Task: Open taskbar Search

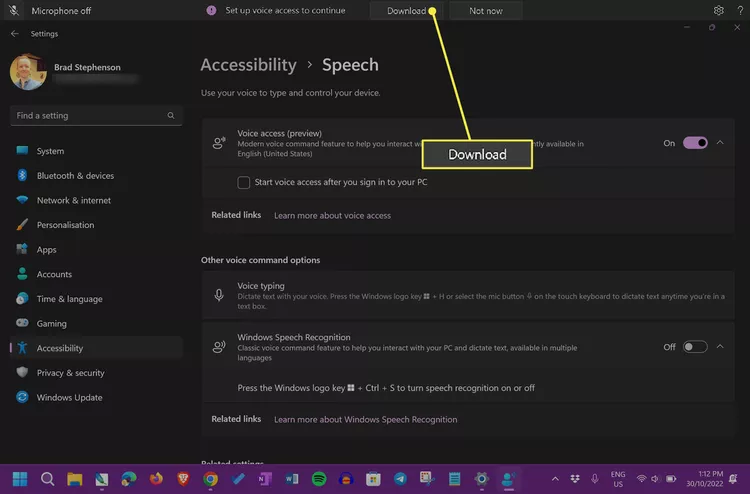Action: (x=47, y=478)
